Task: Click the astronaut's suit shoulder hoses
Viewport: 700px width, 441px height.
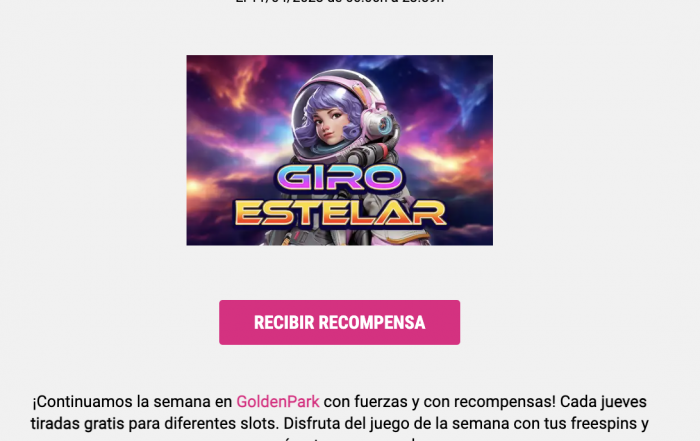Action: pos(373,152)
